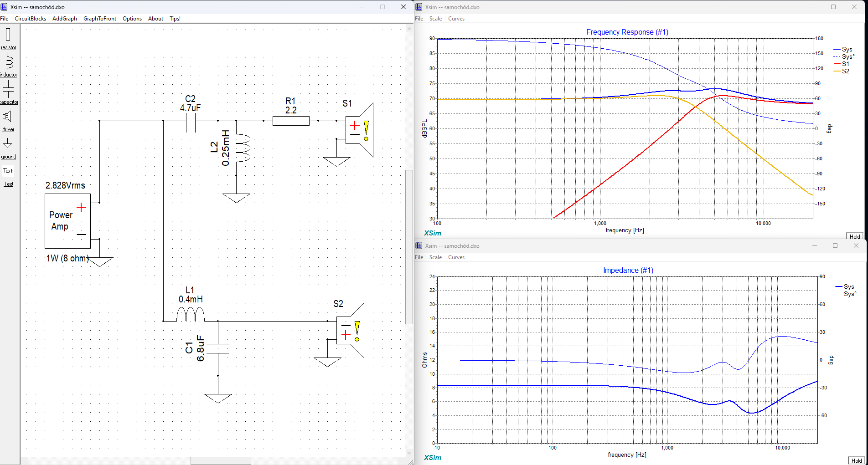The image size is (868, 465).
Task: Expand the Options menu
Action: tap(132, 19)
